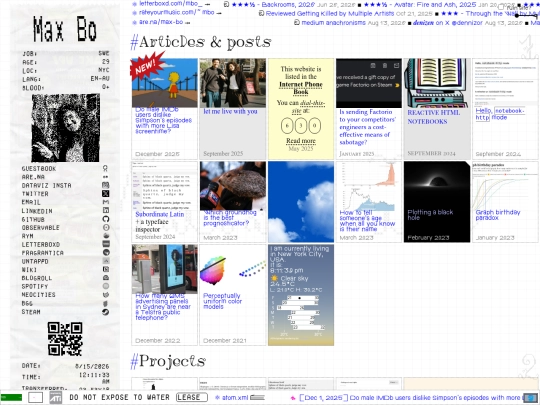Open the BGG icon
The height and width of the screenshot is (405, 540).
pyautogui.click(x=105, y=303)
